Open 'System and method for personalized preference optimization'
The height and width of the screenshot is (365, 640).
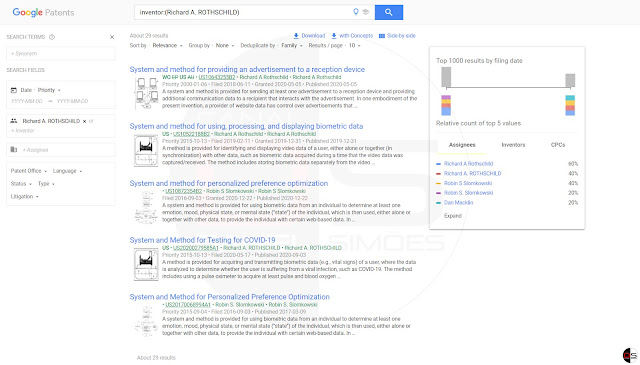(229, 183)
